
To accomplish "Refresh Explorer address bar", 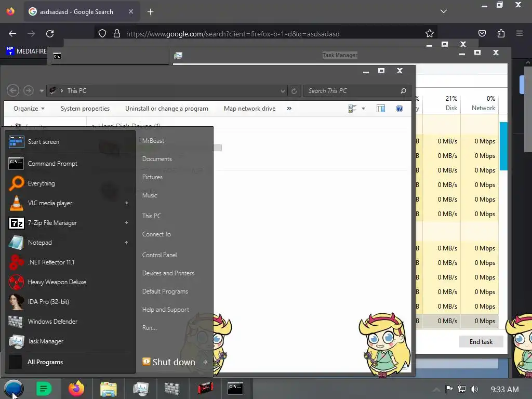I will (294, 91).
